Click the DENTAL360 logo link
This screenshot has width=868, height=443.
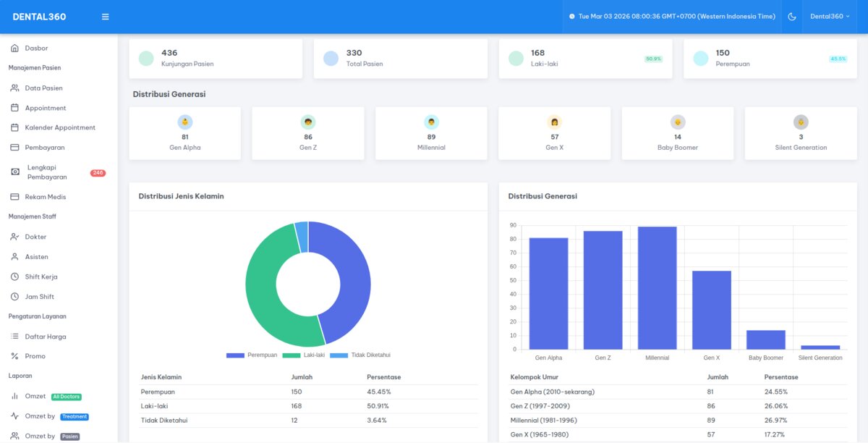[x=39, y=17]
